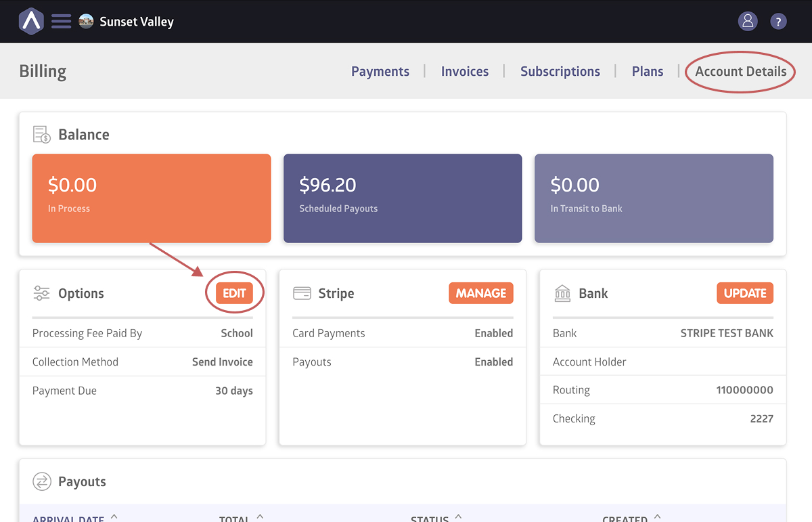The width and height of the screenshot is (812, 522).
Task: Open the Invoices tab
Action: (465, 71)
